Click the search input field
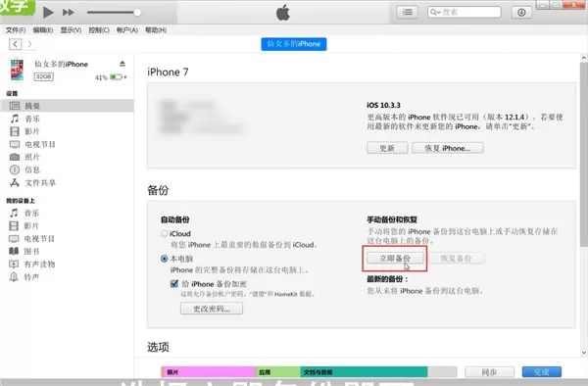The height and width of the screenshot is (386, 588). tap(465, 12)
